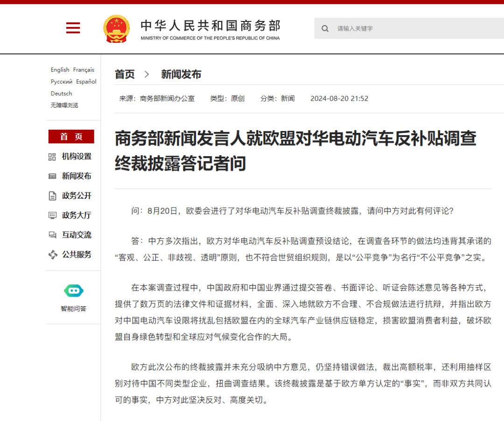Switch site language to English
This screenshot has width=504, height=421.
pos(59,69)
